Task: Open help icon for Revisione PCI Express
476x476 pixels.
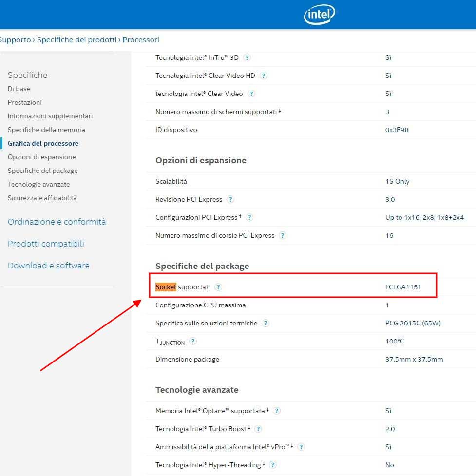Action: point(230,199)
